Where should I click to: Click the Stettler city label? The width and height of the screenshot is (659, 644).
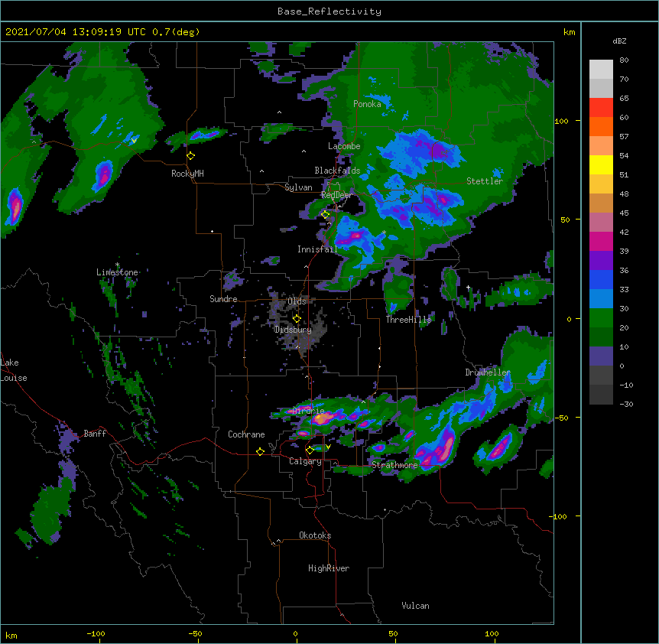pos(485,181)
